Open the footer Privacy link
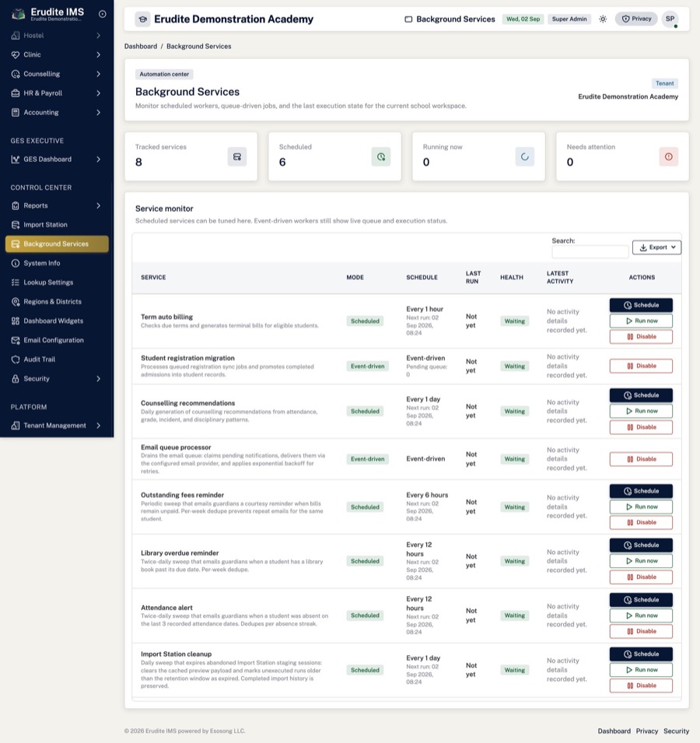The image size is (700, 743). [x=647, y=731]
